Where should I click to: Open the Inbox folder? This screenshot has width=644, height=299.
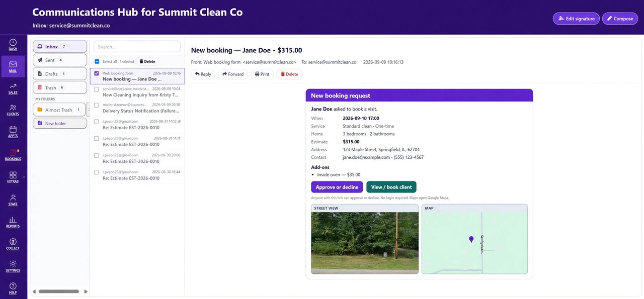point(60,47)
